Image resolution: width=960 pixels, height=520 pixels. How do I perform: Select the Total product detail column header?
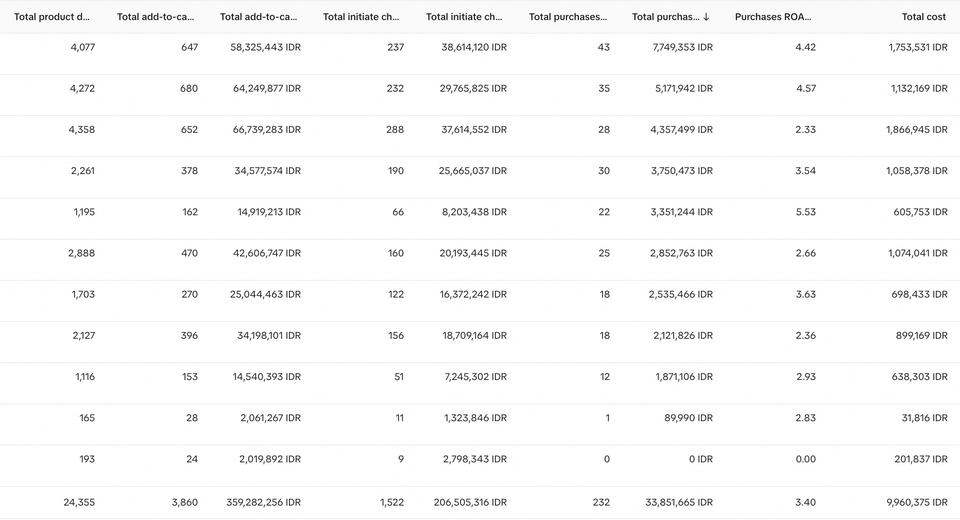(52, 17)
